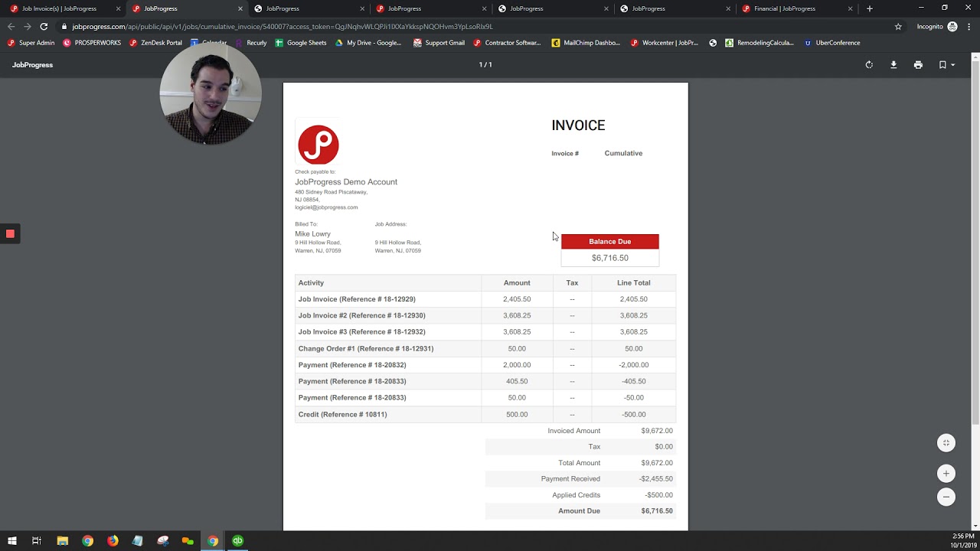Click the Job Invoice #3 (Reference # 18-12932) row
Viewport: 980px width, 551px height.
[485, 332]
